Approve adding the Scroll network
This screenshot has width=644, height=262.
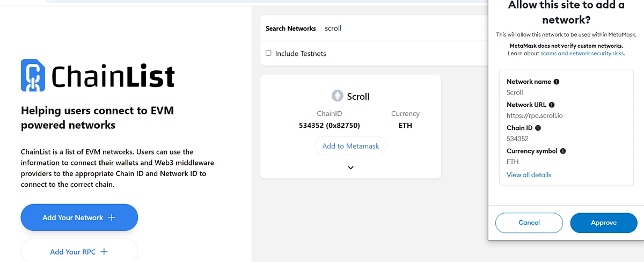(x=603, y=223)
